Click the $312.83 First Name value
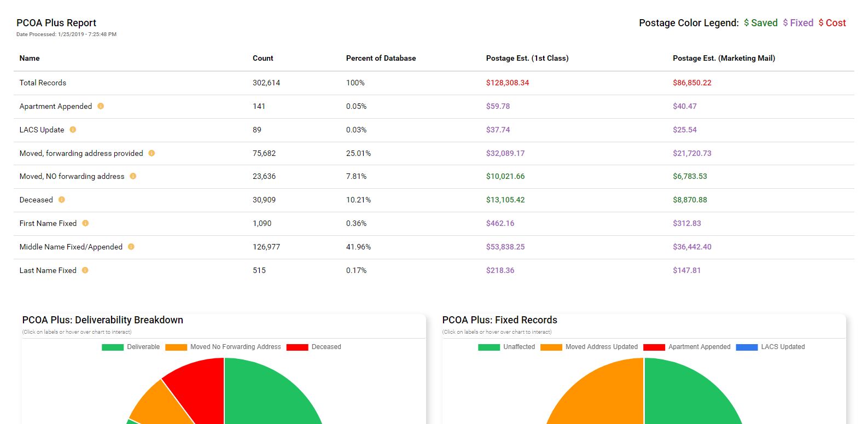This screenshot has height=424, width=868. click(x=687, y=223)
